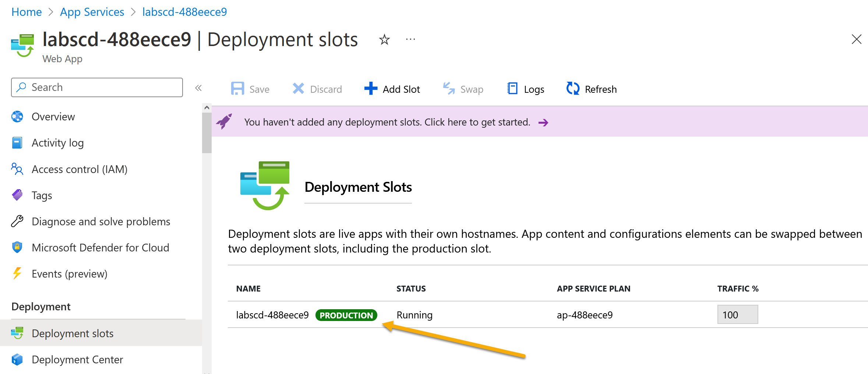Click the purple arrow in the banner

(543, 123)
